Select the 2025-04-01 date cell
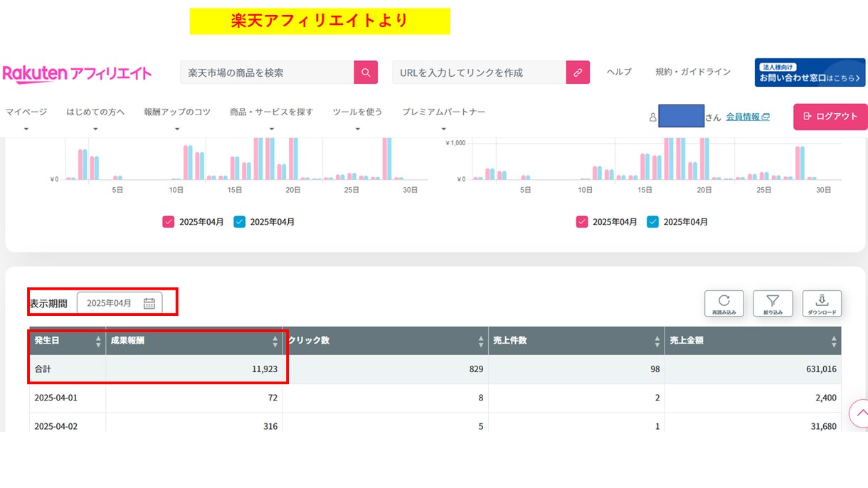Screen dimensions: 868x488 [56, 398]
